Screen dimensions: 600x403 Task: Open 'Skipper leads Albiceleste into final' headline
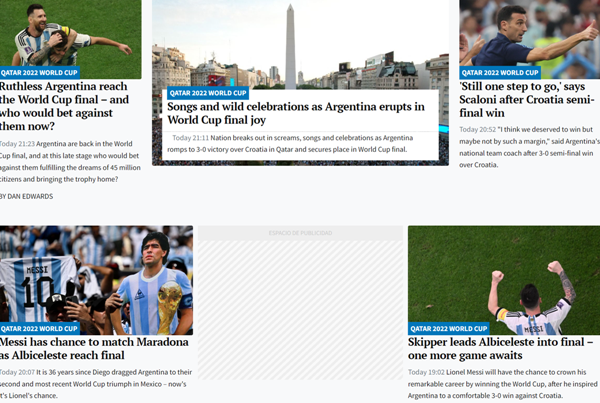click(x=500, y=348)
